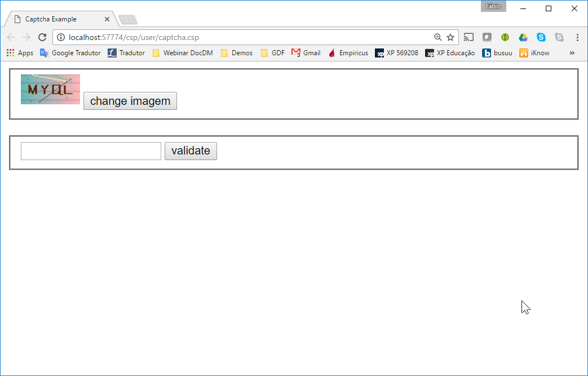Click the Cast icon in the toolbar
588x376 pixels.
point(468,37)
